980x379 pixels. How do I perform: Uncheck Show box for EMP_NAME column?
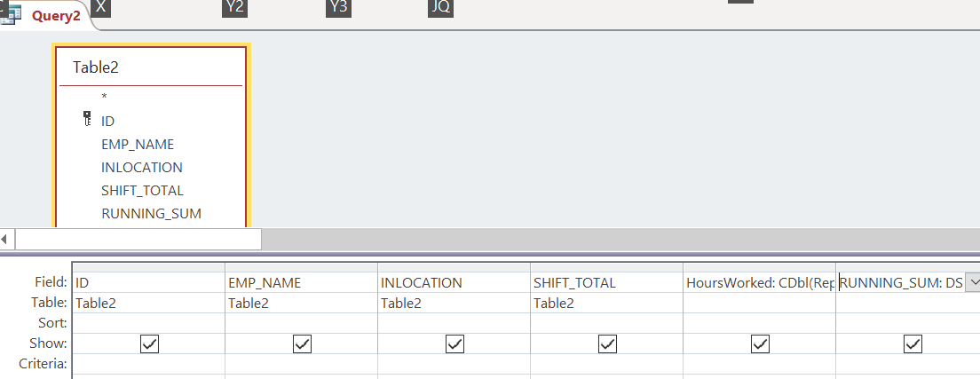pos(302,343)
